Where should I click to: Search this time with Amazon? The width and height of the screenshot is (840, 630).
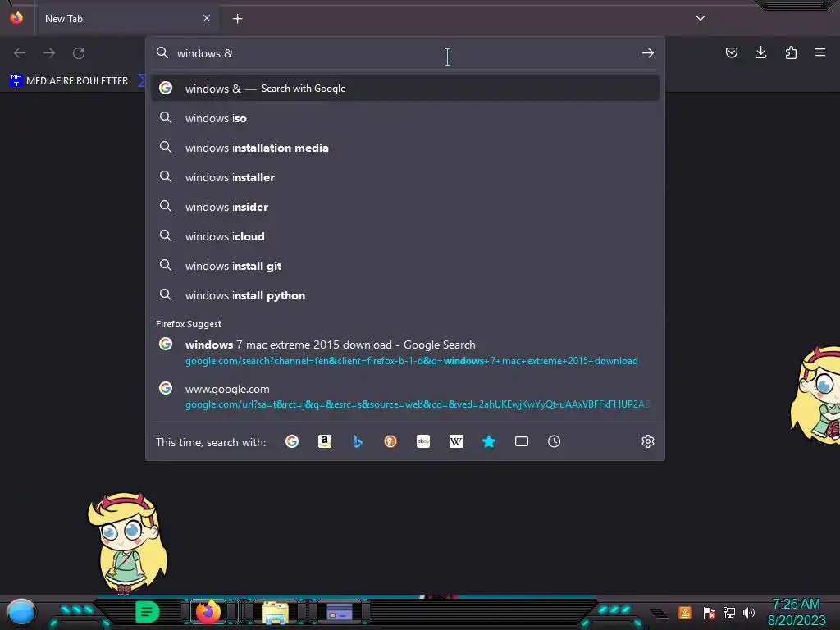(x=325, y=441)
